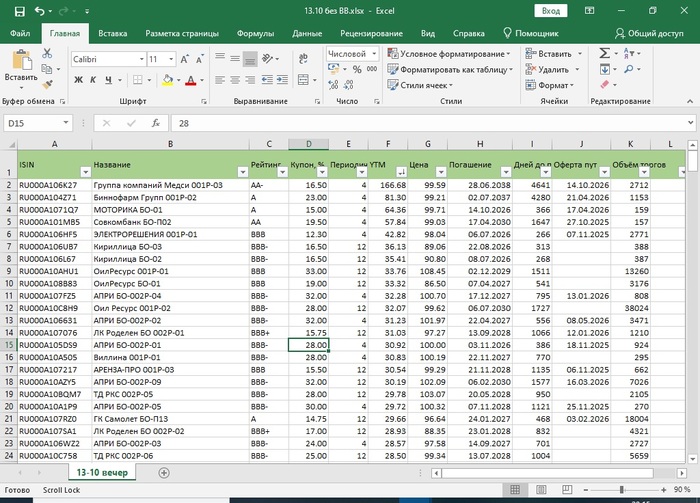Click the Paste (Вставить) clipboard icon

click(x=20, y=60)
